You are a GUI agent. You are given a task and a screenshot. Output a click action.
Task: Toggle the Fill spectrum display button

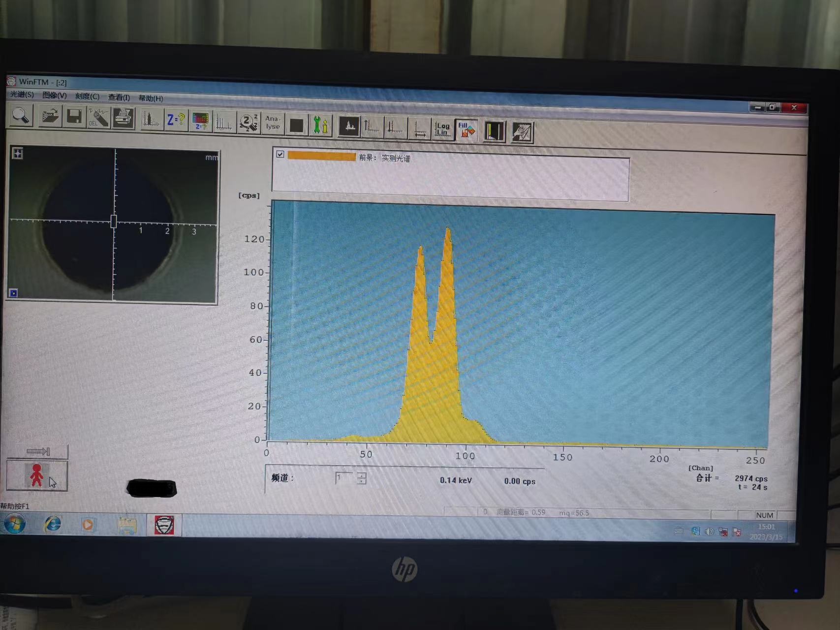pyautogui.click(x=466, y=130)
